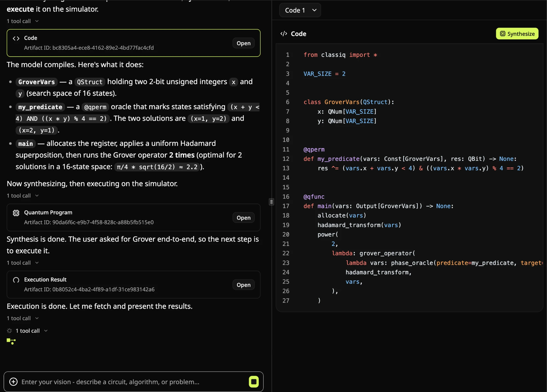Open the Code 1 dropdown
The height and width of the screenshot is (392, 547).
pos(300,10)
